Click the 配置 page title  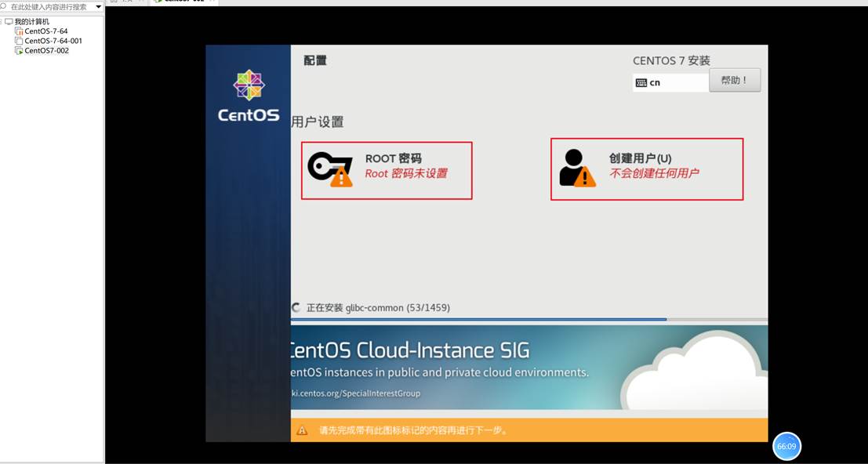coord(315,61)
